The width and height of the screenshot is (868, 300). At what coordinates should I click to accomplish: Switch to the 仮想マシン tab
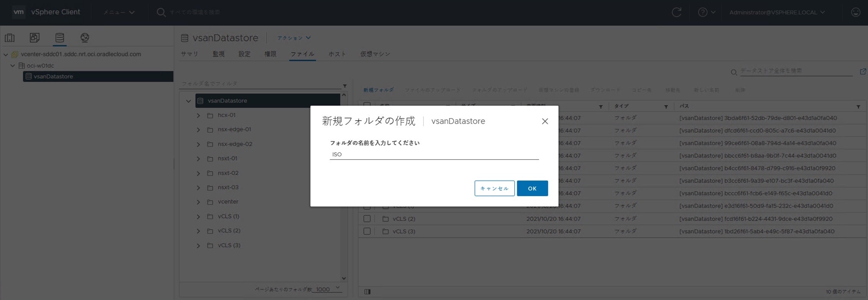[375, 54]
